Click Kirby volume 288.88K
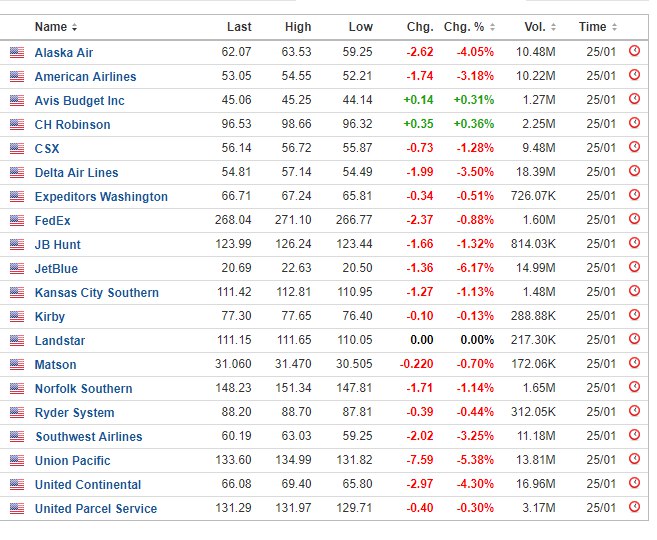Screen dimensions: 657x540 pyautogui.click(x=533, y=316)
